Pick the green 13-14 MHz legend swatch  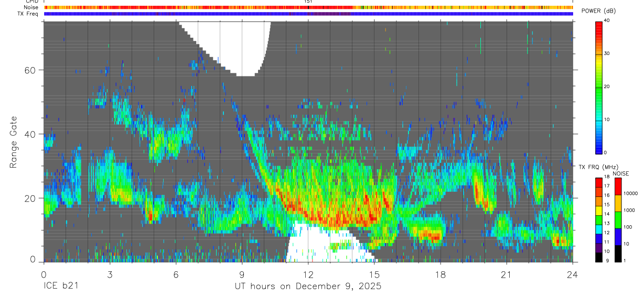click(599, 220)
